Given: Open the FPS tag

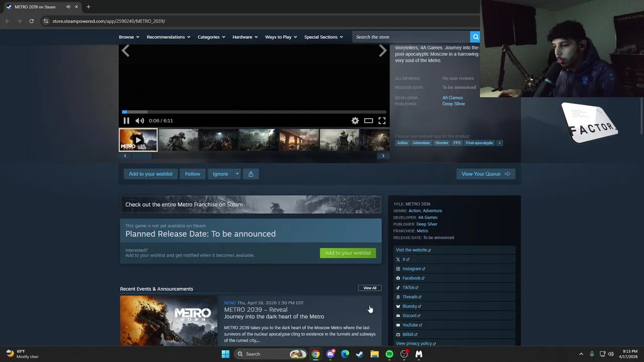Looking at the screenshot, I should tap(457, 143).
